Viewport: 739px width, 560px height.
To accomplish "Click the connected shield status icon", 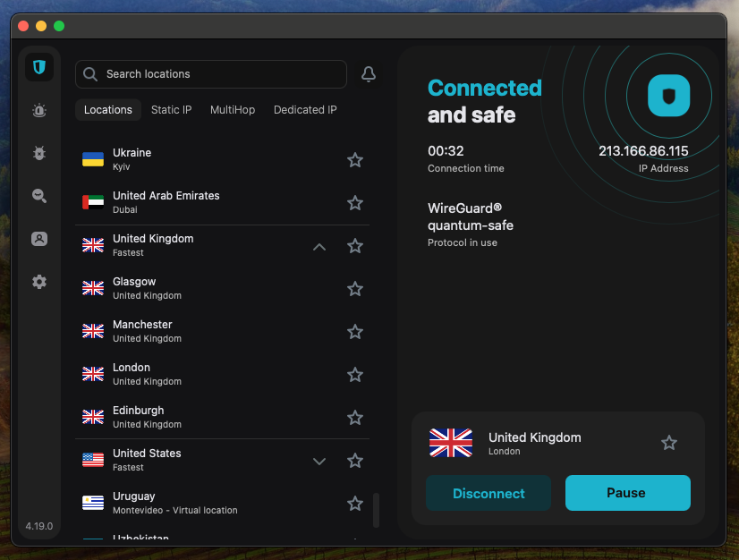I will tap(669, 96).
